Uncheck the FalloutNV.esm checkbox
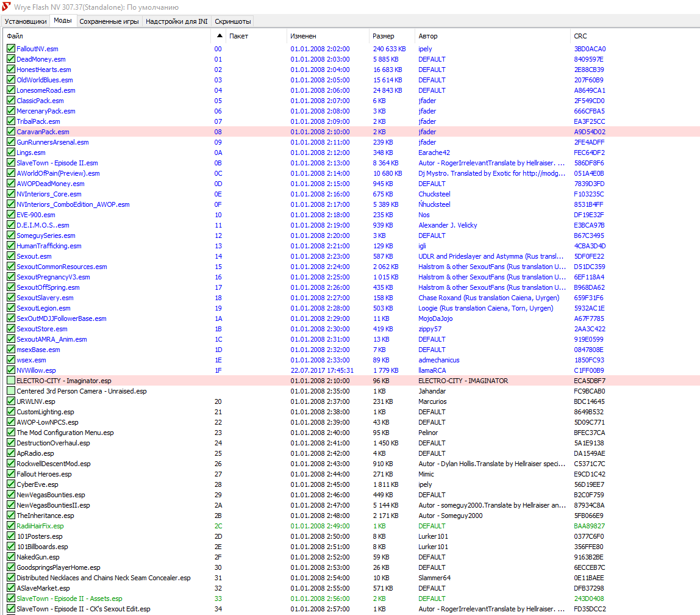 tap(11, 49)
